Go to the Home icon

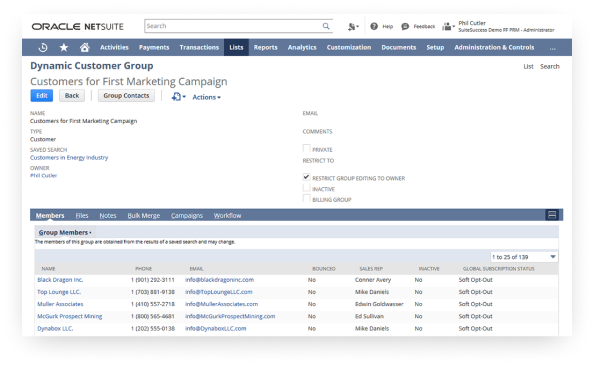pos(84,47)
